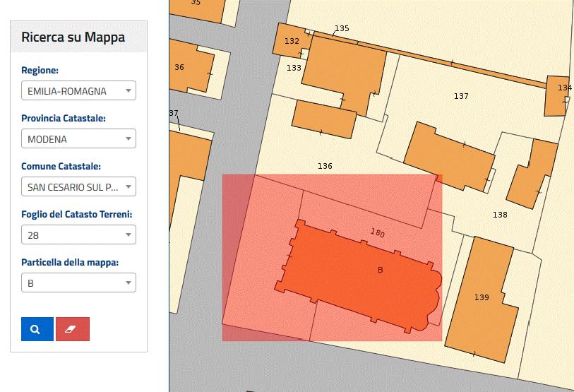
Task: Expand the Provincia Catastale MODENA dropdown
Action: pyautogui.click(x=78, y=139)
